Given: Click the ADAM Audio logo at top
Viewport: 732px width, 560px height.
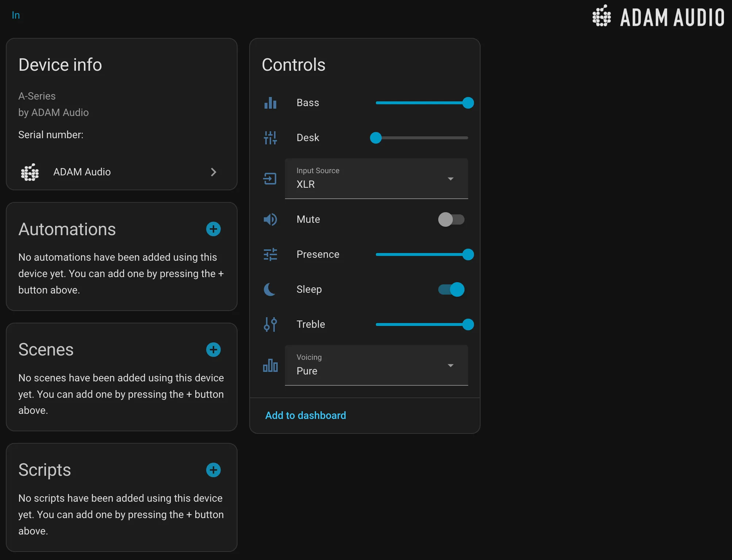Looking at the screenshot, I should [x=658, y=16].
